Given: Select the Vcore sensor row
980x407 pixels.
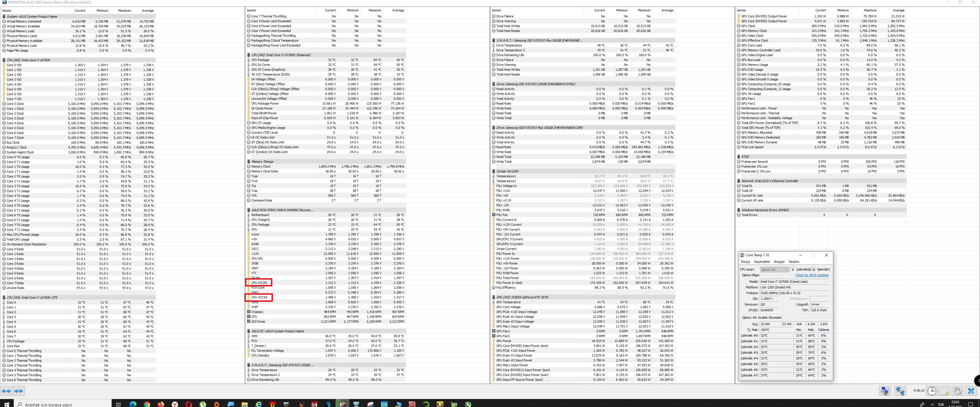Looking at the screenshot, I should pyautogui.click(x=326, y=235).
